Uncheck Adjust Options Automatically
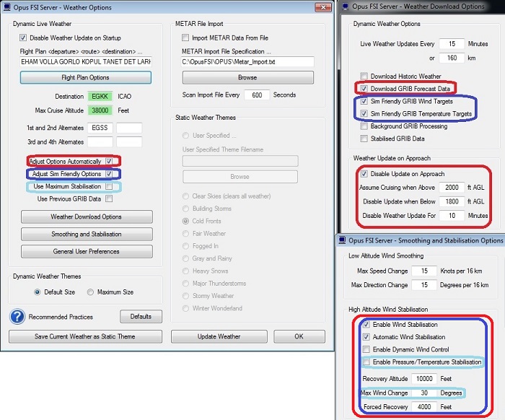Image resolution: width=505 pixels, height=420 pixels. coord(109,161)
